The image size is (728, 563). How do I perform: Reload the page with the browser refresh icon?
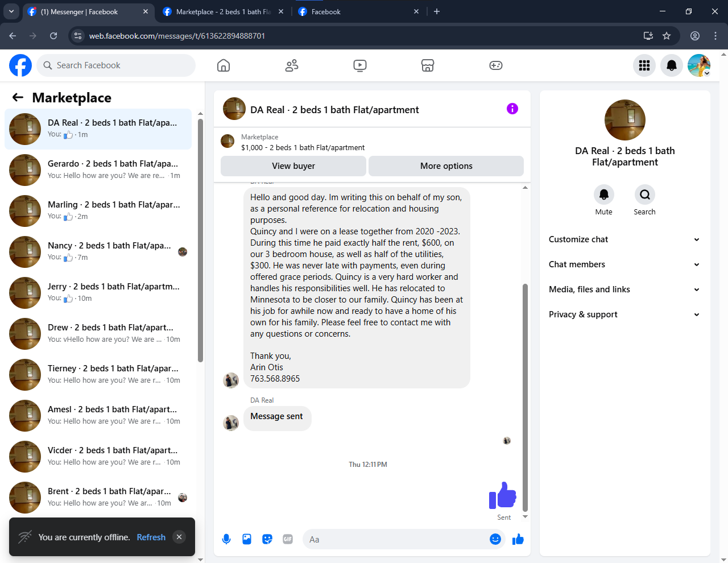[x=53, y=36]
